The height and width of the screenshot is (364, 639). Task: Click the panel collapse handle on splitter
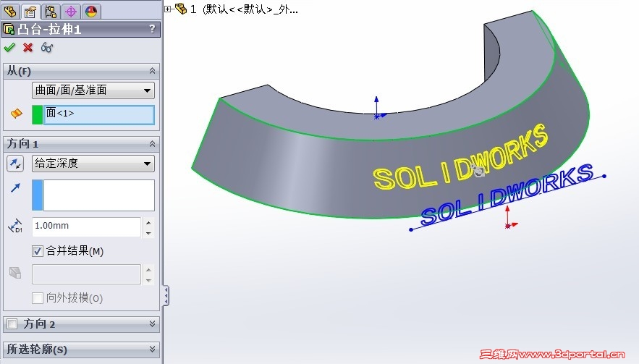(166, 295)
